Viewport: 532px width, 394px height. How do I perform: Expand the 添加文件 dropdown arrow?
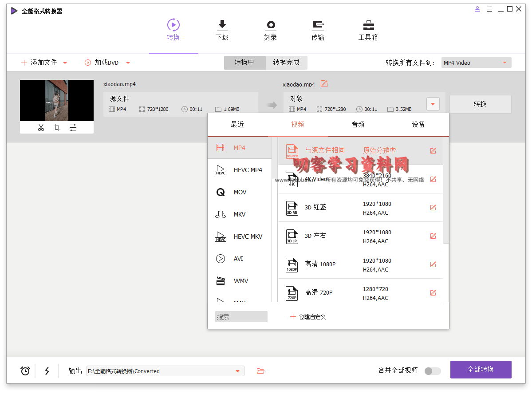[65, 63]
